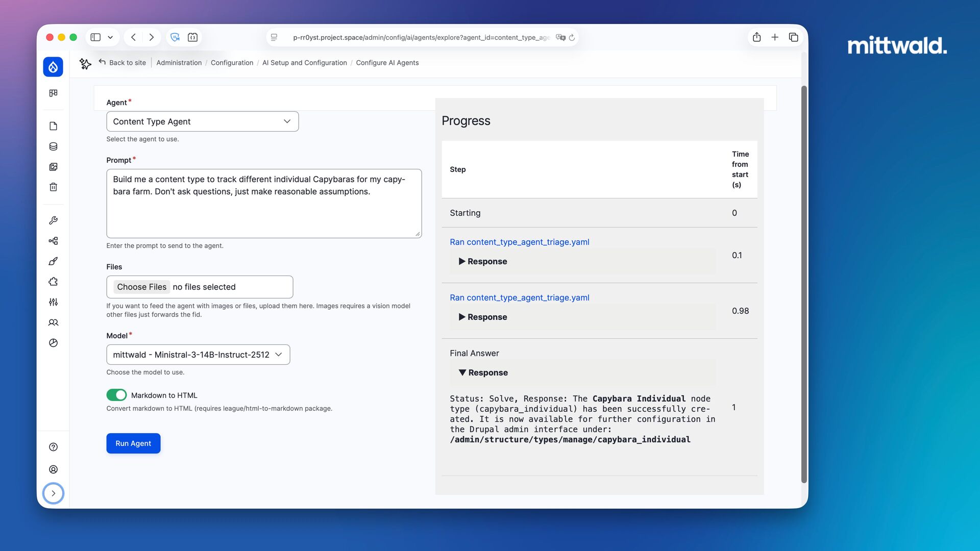Open the People icon in sidebar

click(53, 322)
